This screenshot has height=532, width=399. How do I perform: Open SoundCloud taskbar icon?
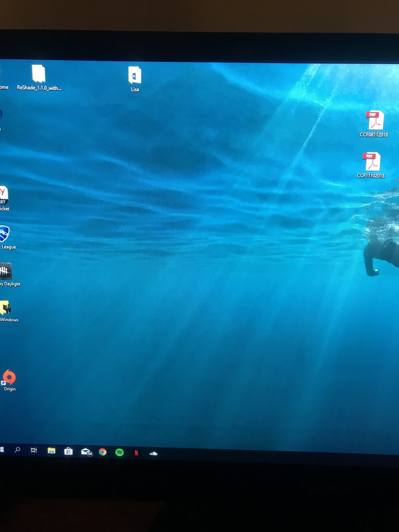pyautogui.click(x=153, y=454)
